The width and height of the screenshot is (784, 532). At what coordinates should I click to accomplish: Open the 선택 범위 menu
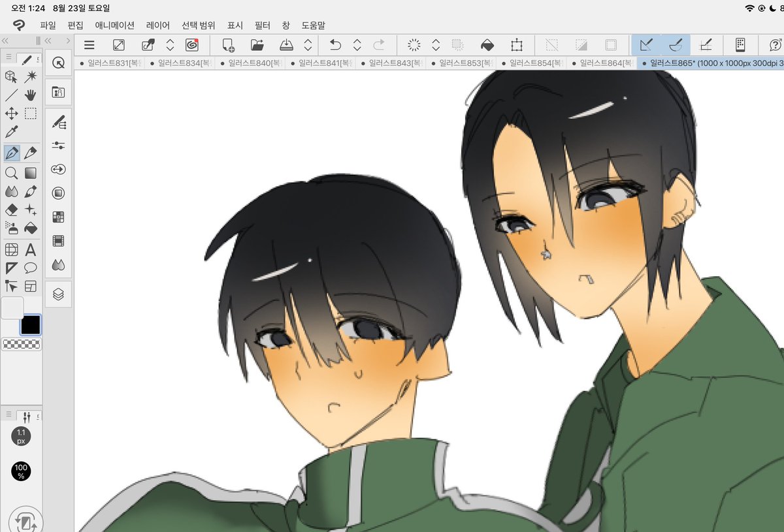[x=199, y=25]
